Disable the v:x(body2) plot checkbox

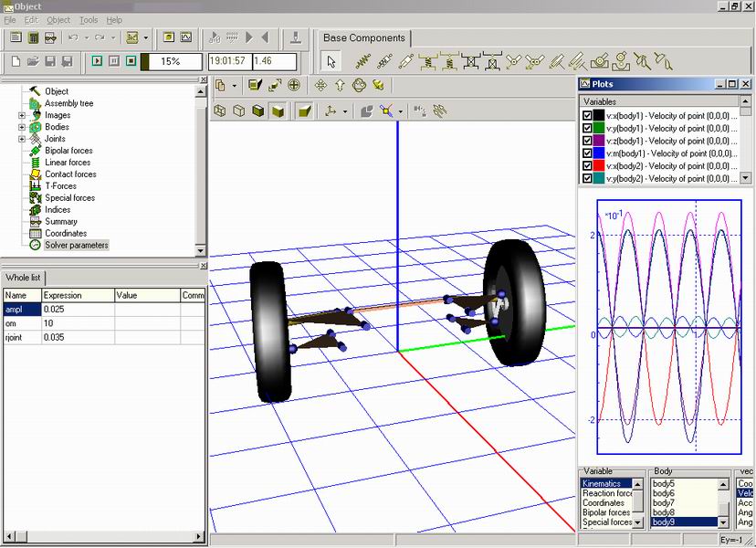coord(586,166)
